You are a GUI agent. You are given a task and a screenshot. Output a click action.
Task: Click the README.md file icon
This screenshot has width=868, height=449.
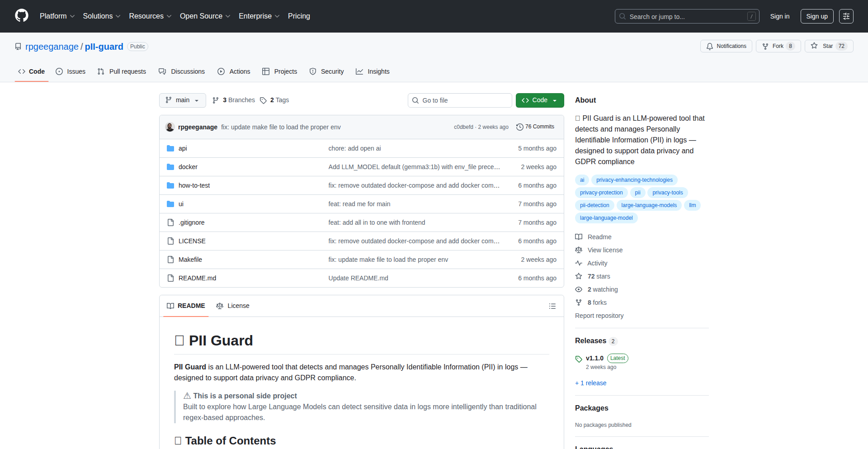click(170, 278)
